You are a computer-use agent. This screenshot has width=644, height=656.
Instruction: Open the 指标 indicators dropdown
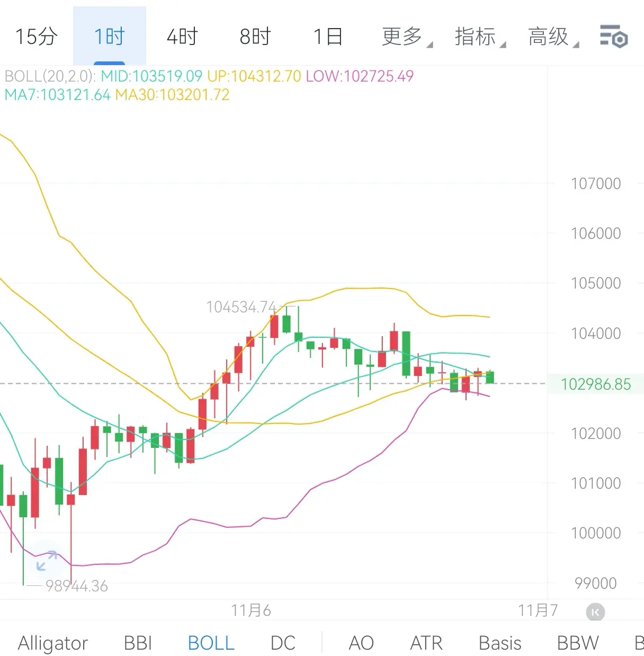tap(480, 37)
